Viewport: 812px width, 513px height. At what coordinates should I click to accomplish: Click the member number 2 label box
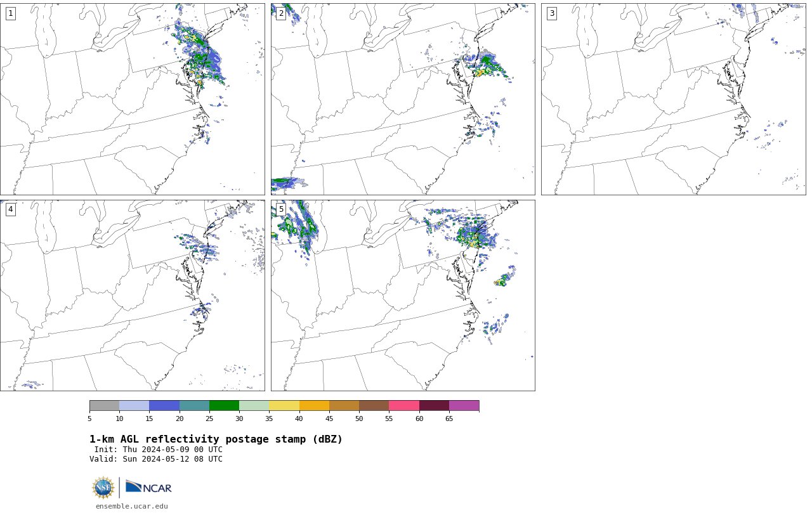point(281,13)
